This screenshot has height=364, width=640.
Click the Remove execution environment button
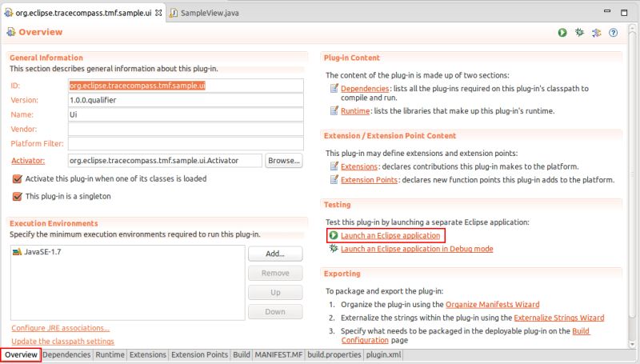tap(275, 273)
